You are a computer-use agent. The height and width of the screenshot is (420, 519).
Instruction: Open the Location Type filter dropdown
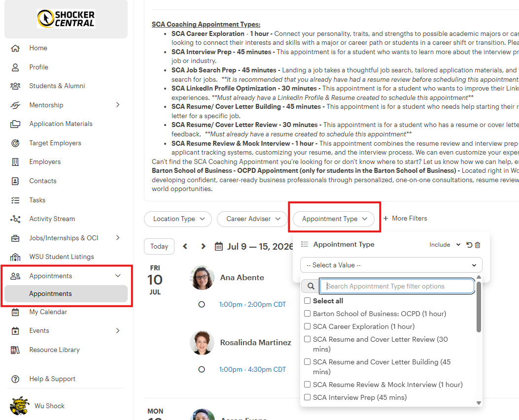pos(178,219)
